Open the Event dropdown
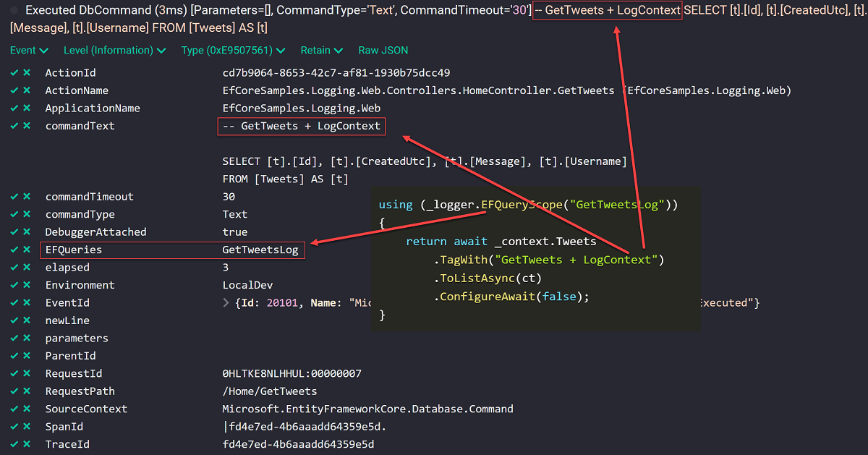 tap(29, 50)
